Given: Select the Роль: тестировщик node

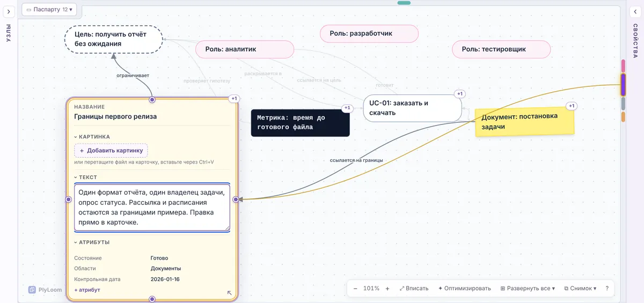Looking at the screenshot, I should click(501, 49).
